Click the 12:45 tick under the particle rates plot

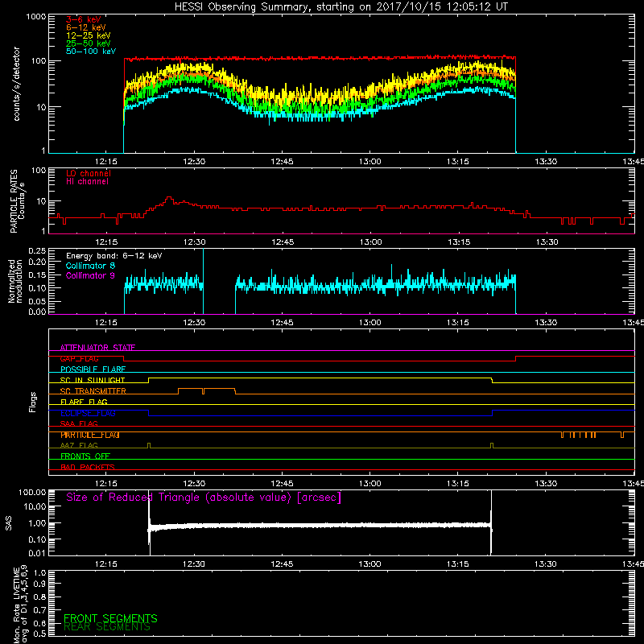pyautogui.click(x=283, y=242)
